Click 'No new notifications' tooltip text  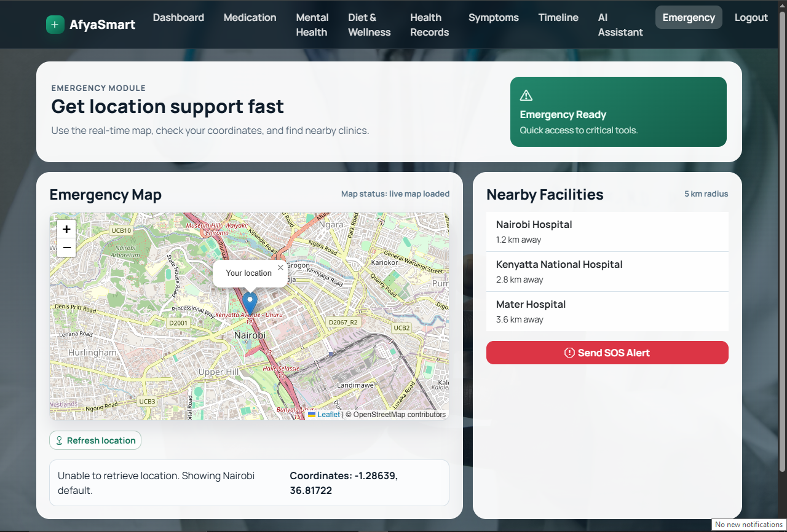(x=749, y=525)
